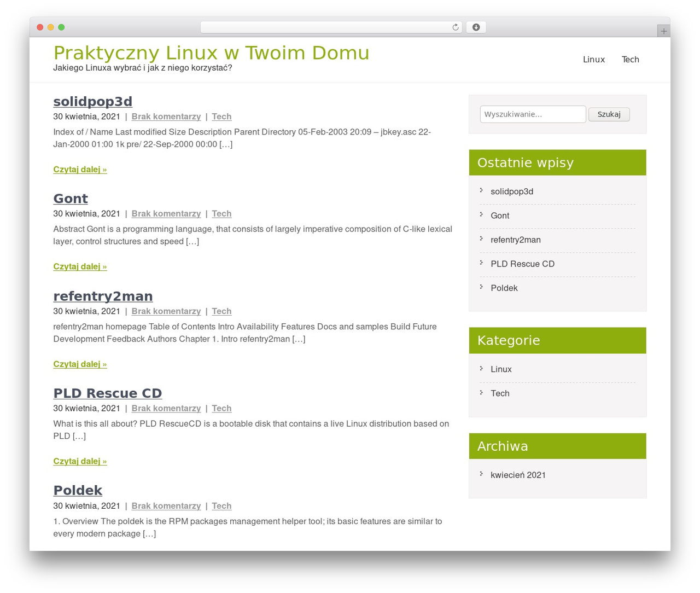Image resolution: width=700 pixels, height=593 pixels.
Task: Select Linux in Kategorie sidebar
Action: pos(501,369)
